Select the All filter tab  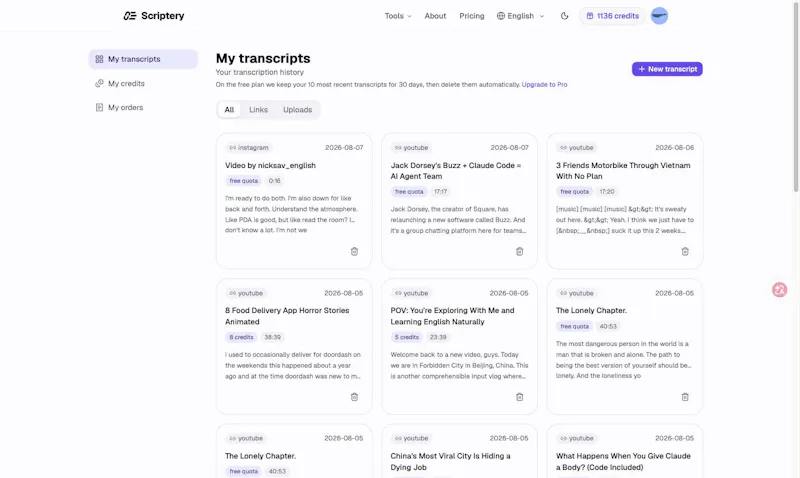tap(229, 110)
